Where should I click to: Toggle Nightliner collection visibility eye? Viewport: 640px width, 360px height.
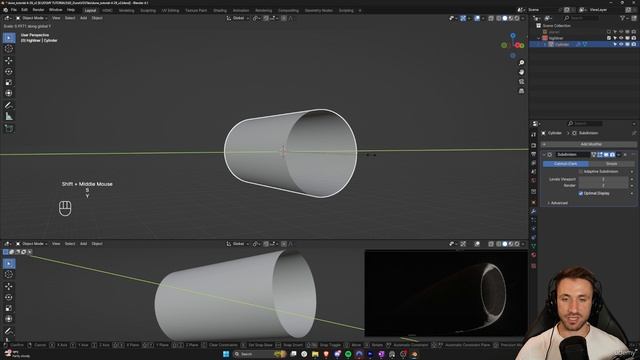pyautogui.click(x=621, y=38)
